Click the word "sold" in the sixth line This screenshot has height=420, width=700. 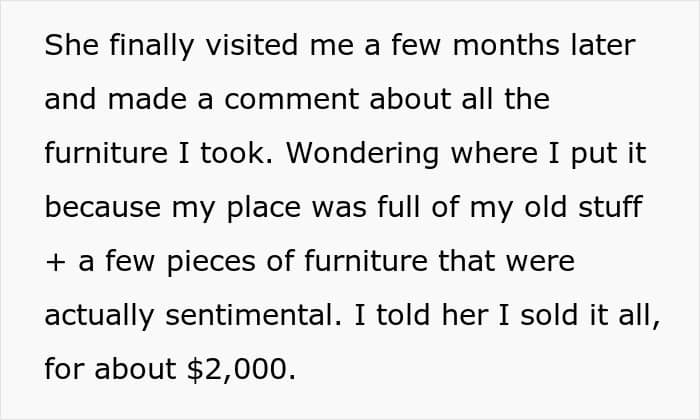coord(549,315)
